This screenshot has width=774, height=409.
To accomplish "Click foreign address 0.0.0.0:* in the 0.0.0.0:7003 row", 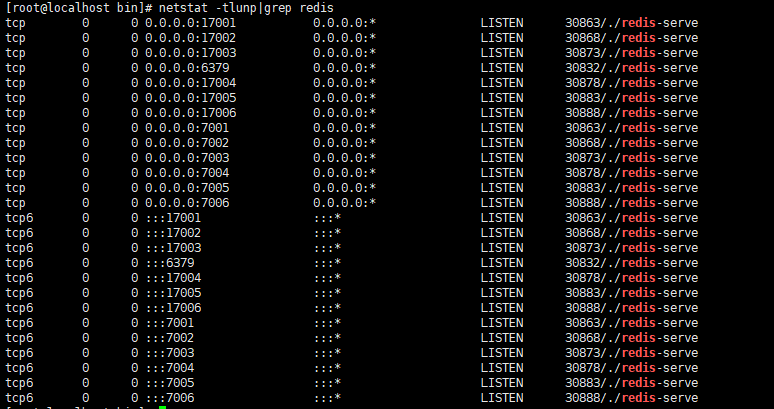I will pyautogui.click(x=345, y=158).
